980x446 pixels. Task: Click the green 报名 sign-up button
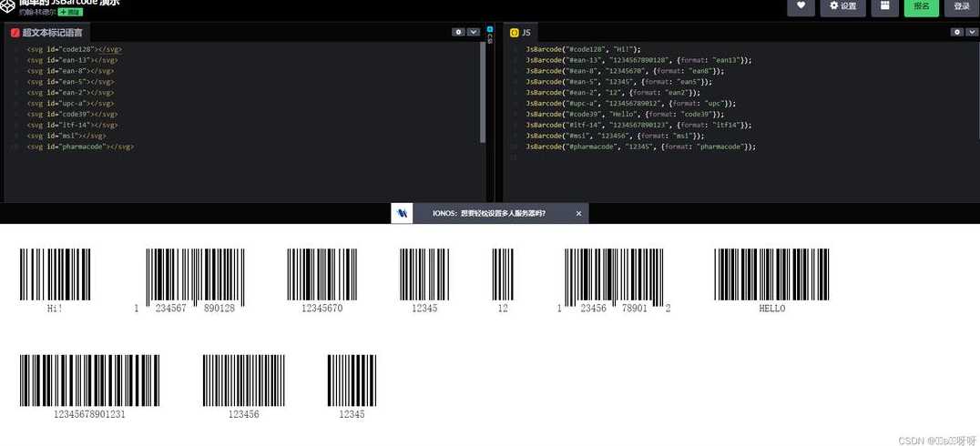coord(921,6)
